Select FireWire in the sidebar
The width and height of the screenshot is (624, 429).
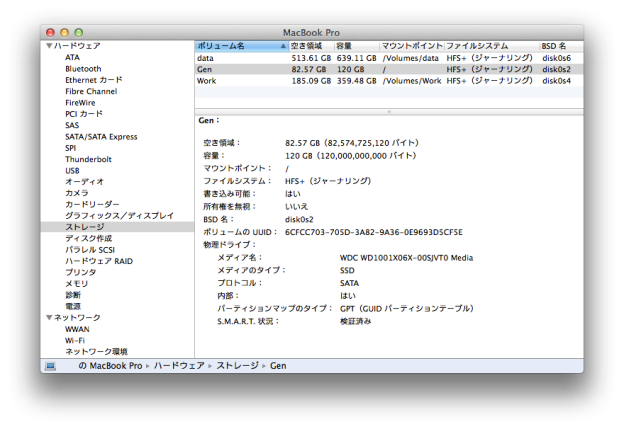tap(80, 103)
